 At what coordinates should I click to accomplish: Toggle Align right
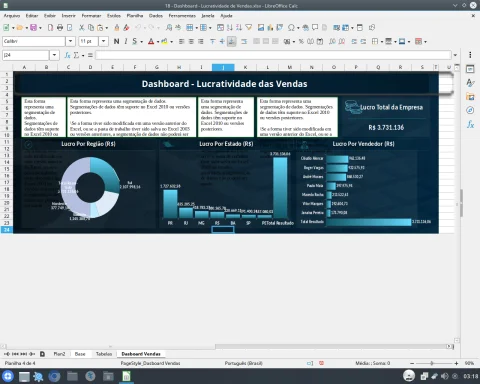(201, 41)
